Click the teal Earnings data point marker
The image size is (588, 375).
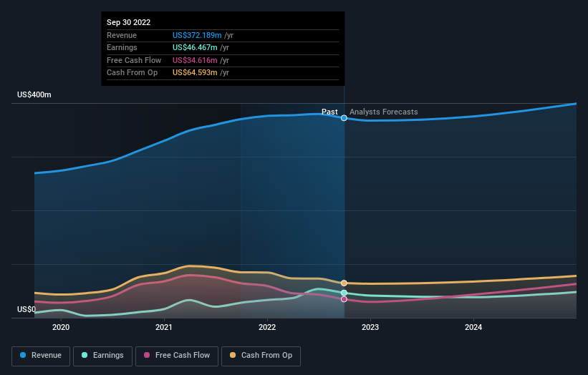(344, 293)
